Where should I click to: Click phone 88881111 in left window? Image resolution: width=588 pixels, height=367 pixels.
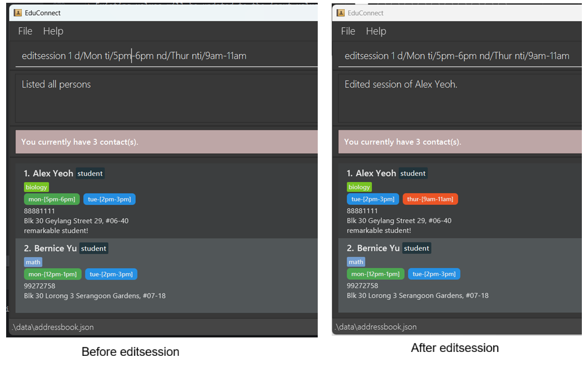coord(40,211)
